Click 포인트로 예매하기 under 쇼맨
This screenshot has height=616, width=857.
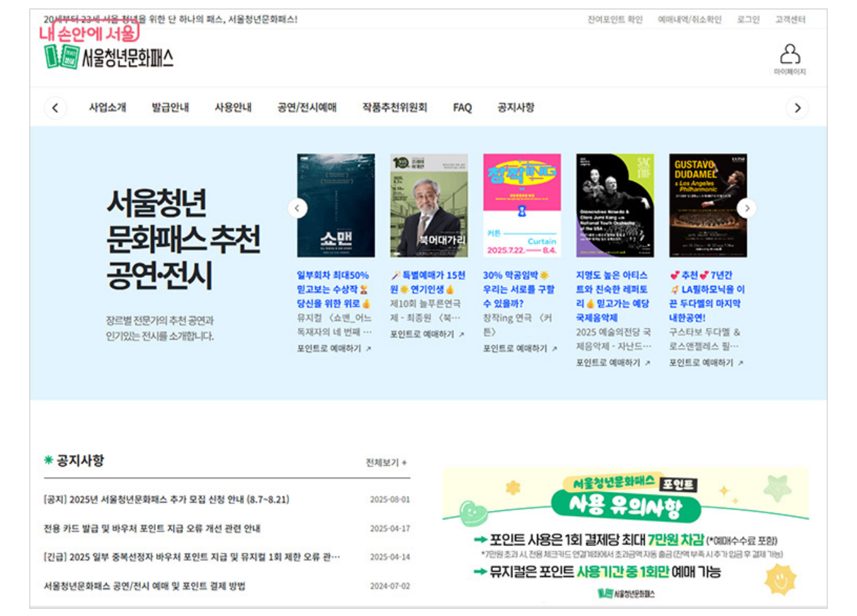[334, 349]
